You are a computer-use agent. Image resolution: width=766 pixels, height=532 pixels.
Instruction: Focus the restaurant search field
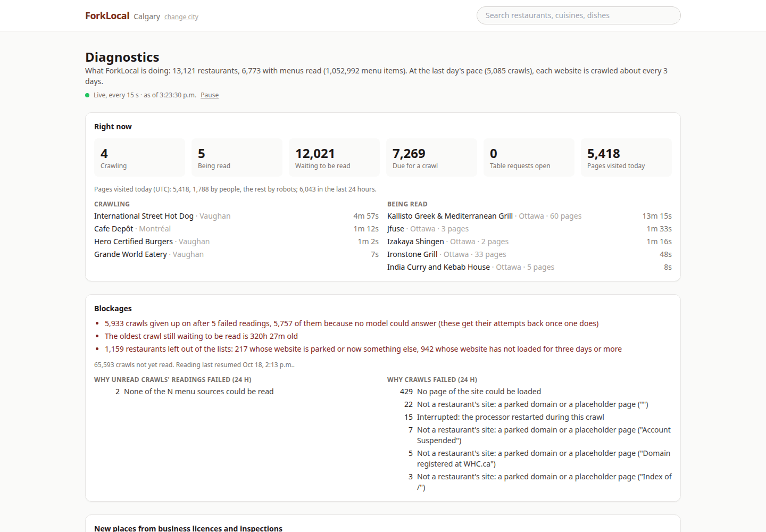578,15
